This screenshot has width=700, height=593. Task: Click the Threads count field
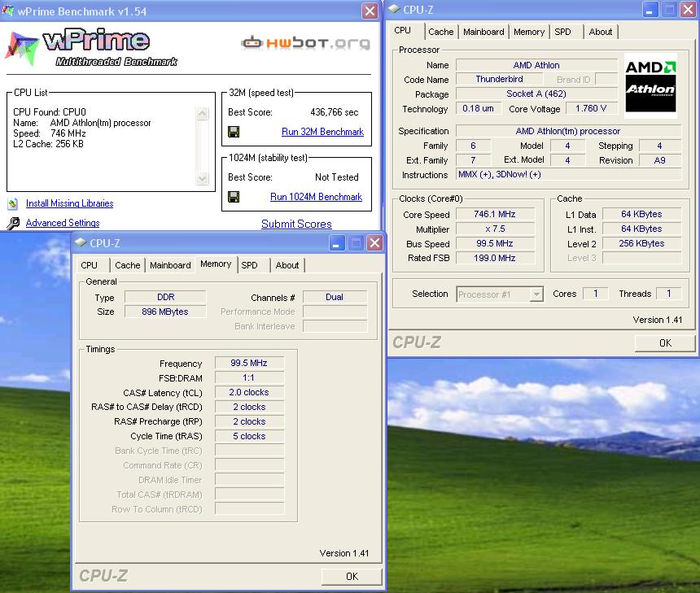668,293
